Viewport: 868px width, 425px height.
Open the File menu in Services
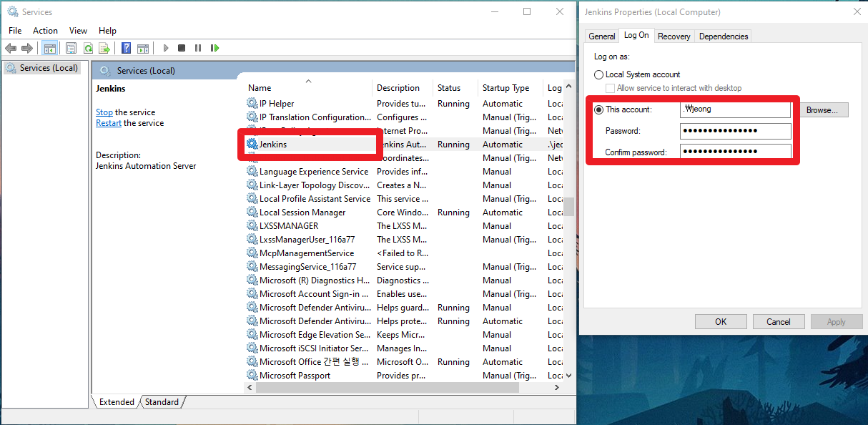coord(15,31)
